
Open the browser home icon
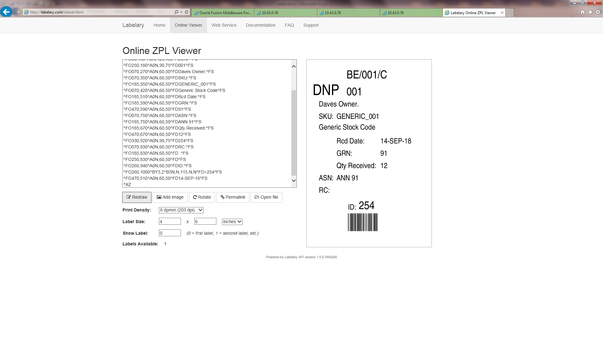point(583,12)
